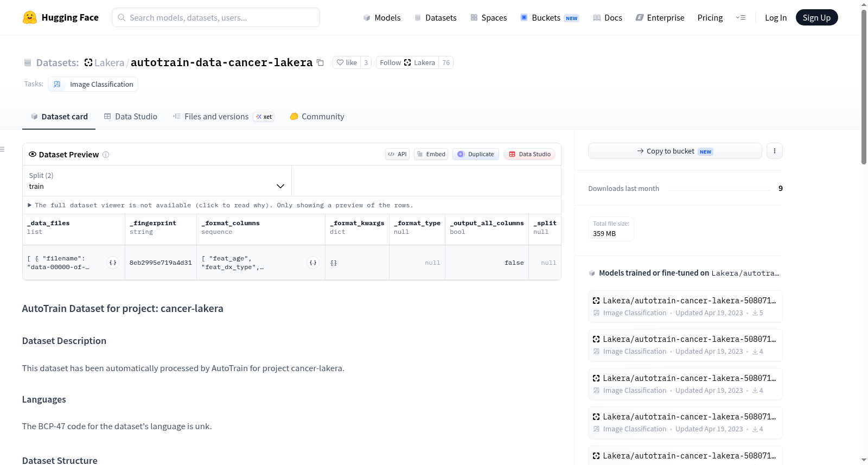Click the Image Classification task icon
Image resolution: width=868 pixels, height=465 pixels.
tap(57, 84)
